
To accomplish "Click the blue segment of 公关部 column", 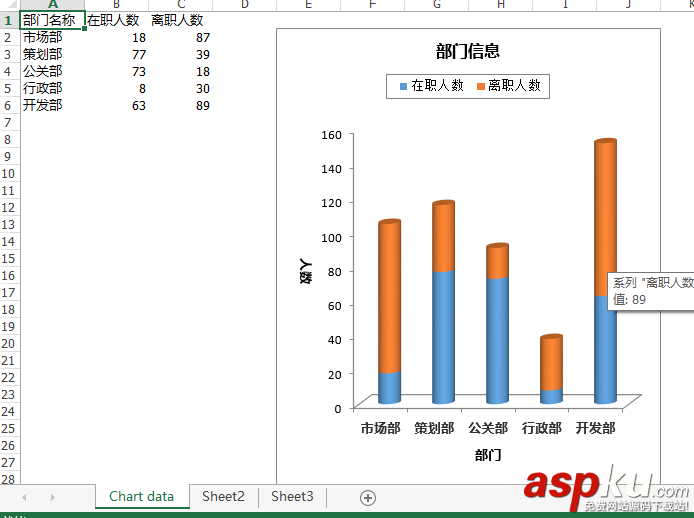I will [497, 340].
